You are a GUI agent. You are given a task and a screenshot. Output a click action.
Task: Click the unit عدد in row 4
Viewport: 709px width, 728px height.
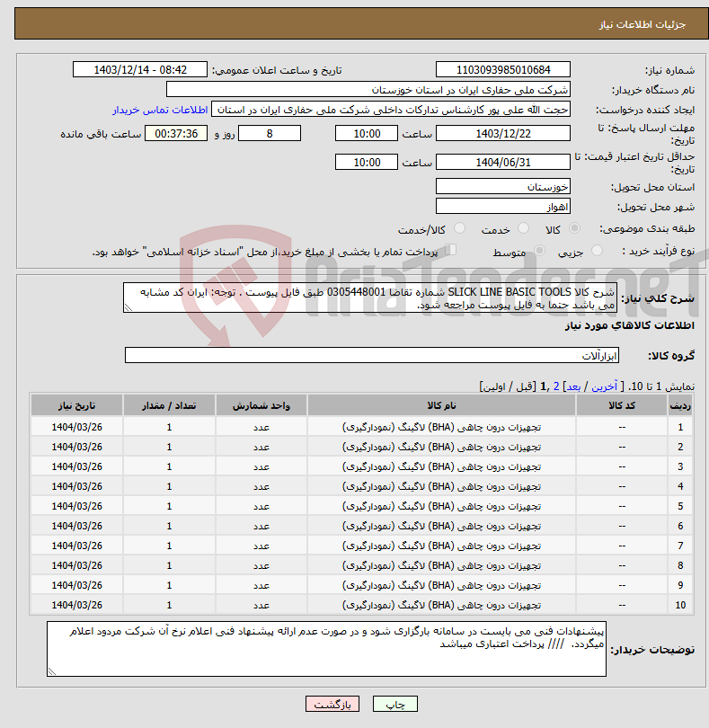(x=261, y=486)
